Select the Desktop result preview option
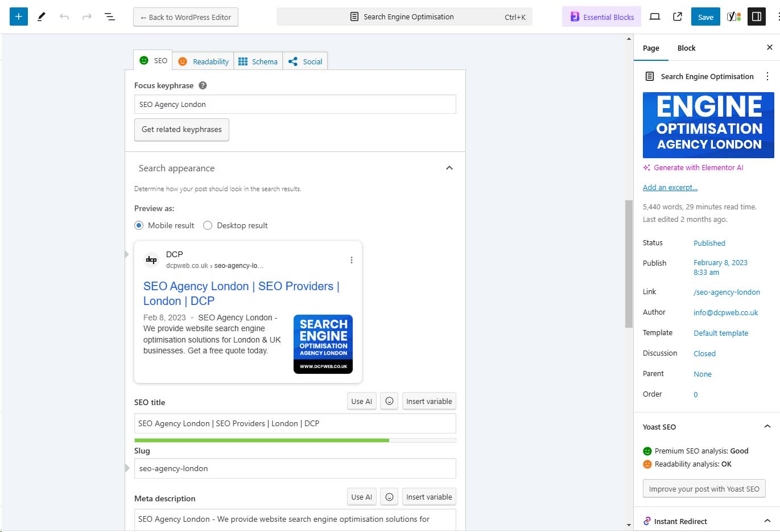Screen dimensions: 780x532 pyautogui.click(x=208, y=225)
